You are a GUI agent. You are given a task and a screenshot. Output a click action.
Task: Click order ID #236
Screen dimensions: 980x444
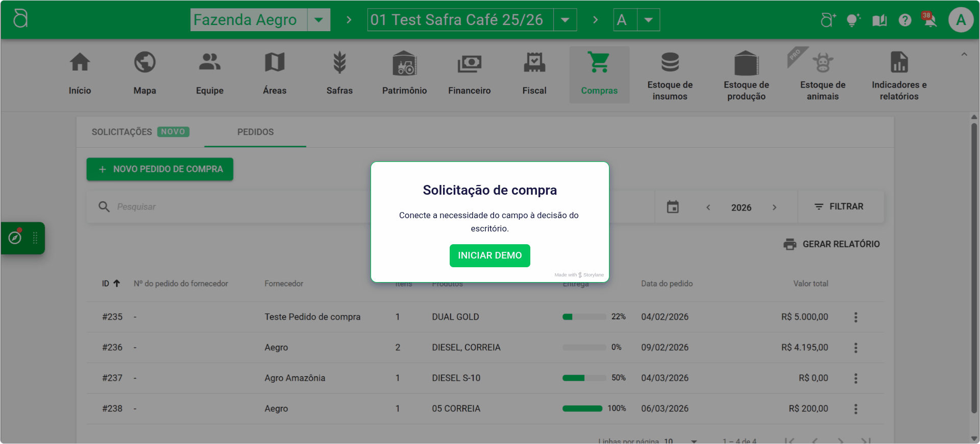[x=112, y=347]
